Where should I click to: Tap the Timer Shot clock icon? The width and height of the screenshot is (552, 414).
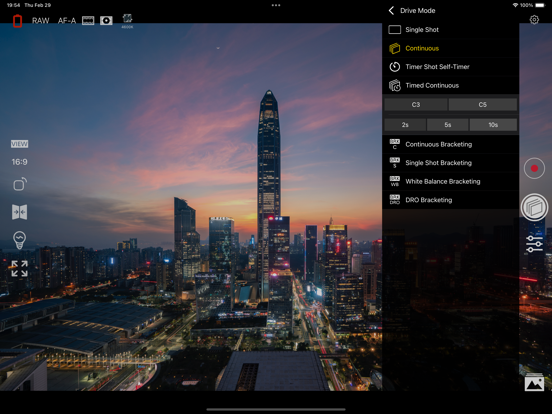[x=395, y=67]
